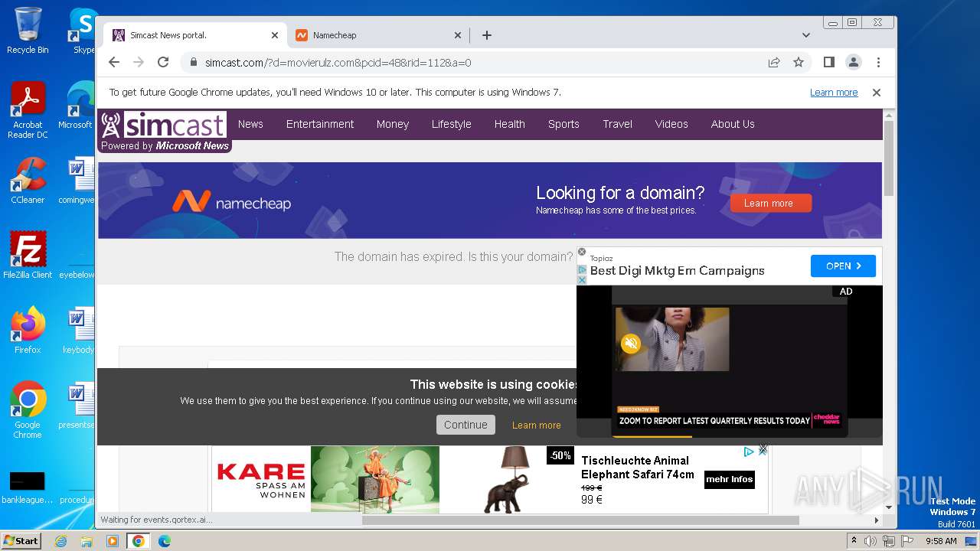Reload the current page
The image size is (980, 551).
point(163,62)
